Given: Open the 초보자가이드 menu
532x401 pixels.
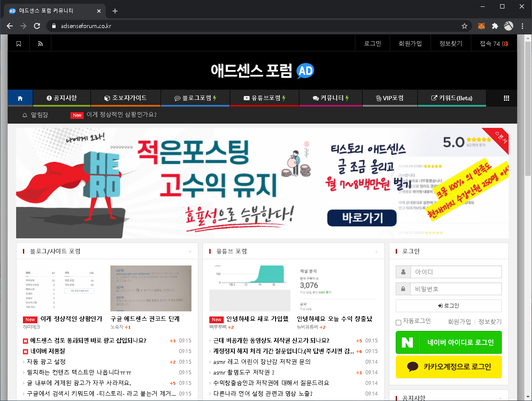Looking at the screenshot, I should pos(125,98).
